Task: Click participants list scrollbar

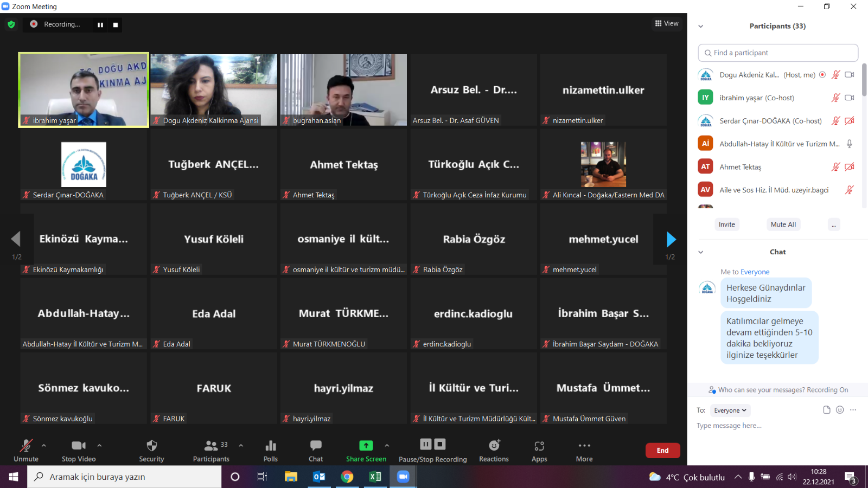Action: [x=864, y=80]
